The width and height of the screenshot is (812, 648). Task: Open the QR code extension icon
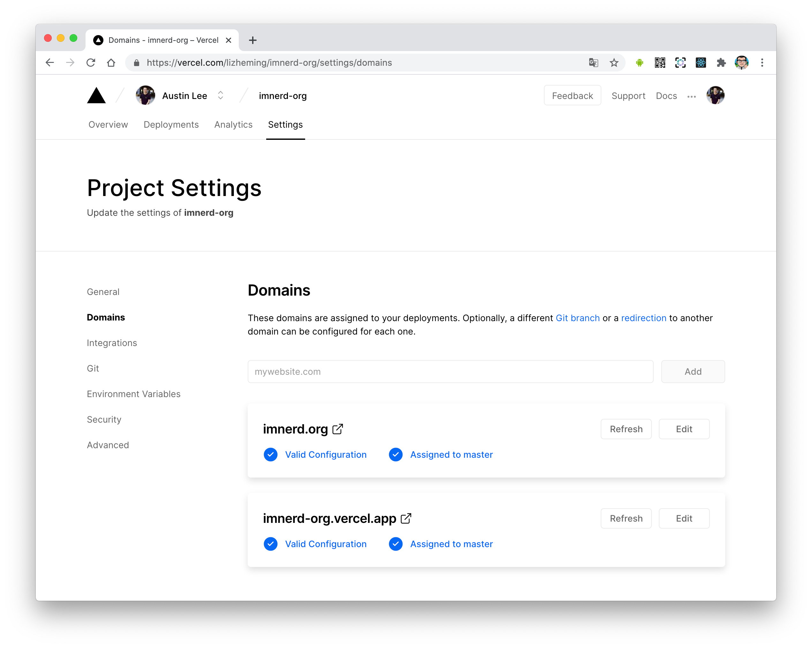(660, 63)
